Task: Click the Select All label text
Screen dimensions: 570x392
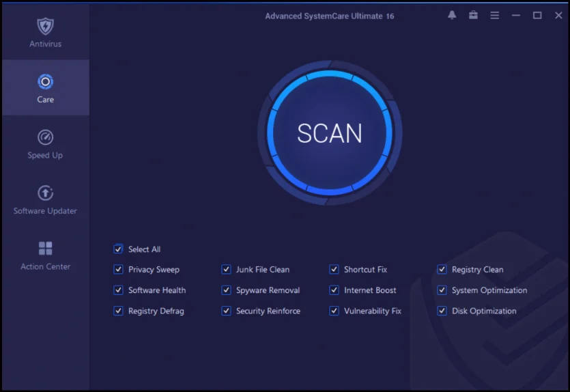Action: coord(144,249)
